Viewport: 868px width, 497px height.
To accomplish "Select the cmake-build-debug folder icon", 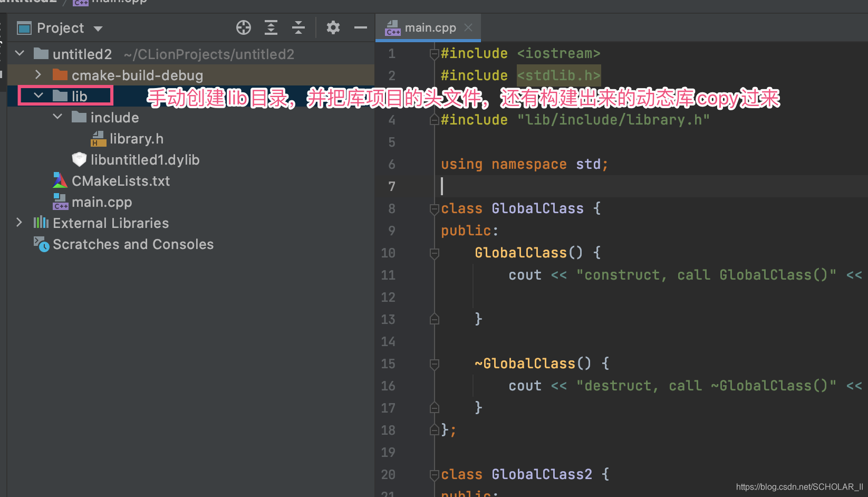I will (60, 75).
